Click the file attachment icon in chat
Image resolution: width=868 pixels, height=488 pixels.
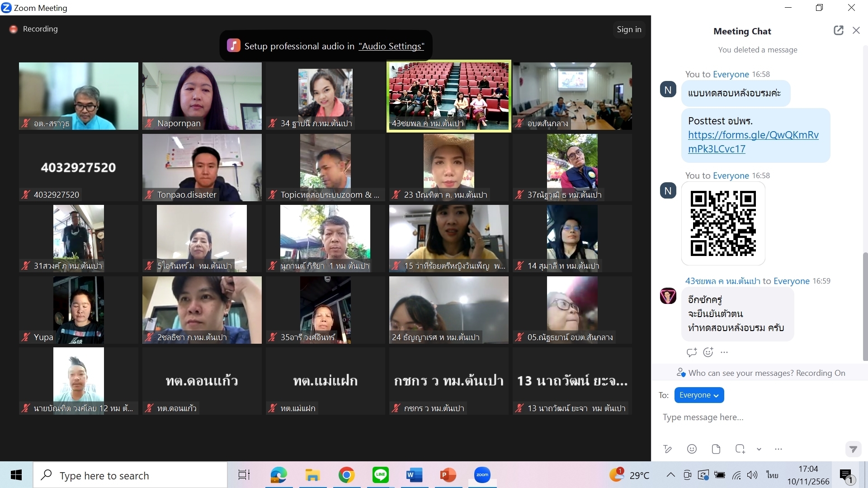(x=716, y=449)
